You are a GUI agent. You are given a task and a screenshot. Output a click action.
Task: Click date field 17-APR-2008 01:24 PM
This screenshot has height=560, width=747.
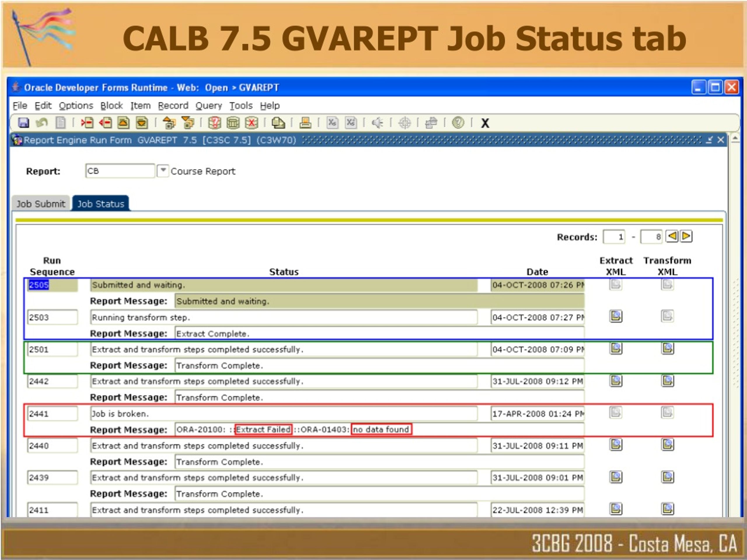click(537, 414)
